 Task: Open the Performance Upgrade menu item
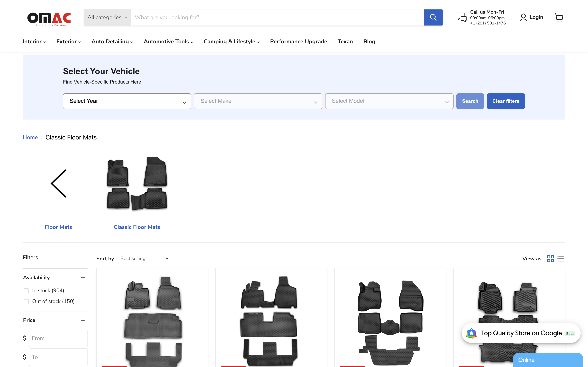point(298,42)
